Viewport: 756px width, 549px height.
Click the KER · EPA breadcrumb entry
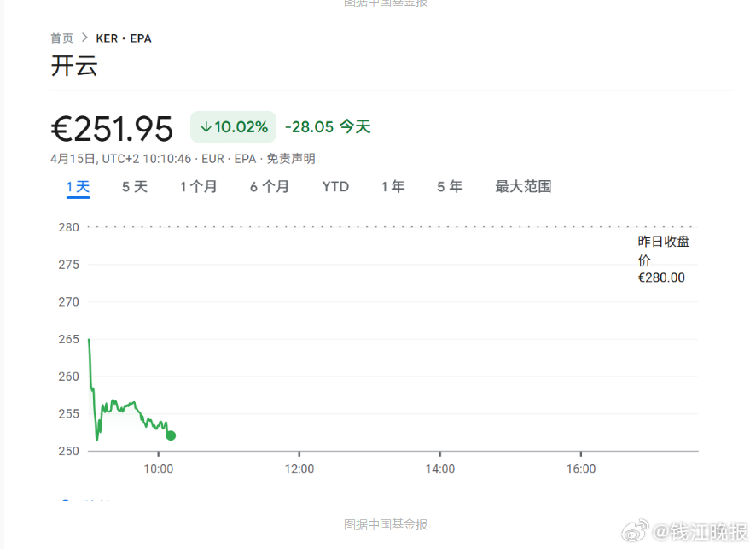[x=125, y=38]
